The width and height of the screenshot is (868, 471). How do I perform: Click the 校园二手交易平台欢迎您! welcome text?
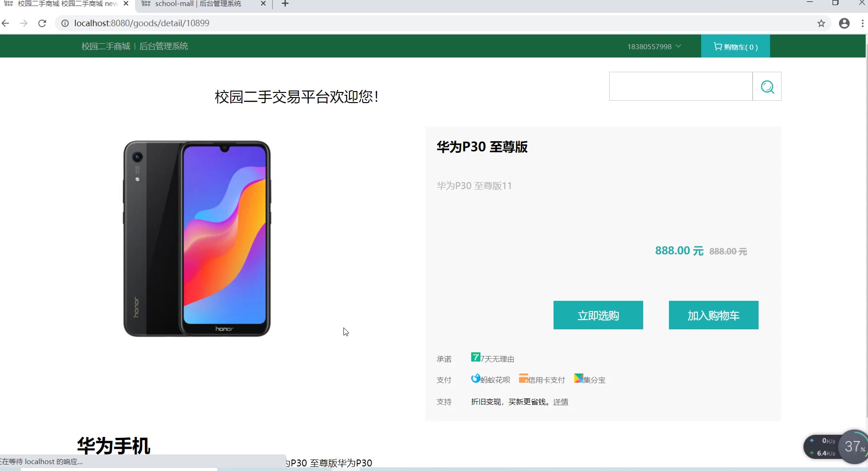point(297,97)
